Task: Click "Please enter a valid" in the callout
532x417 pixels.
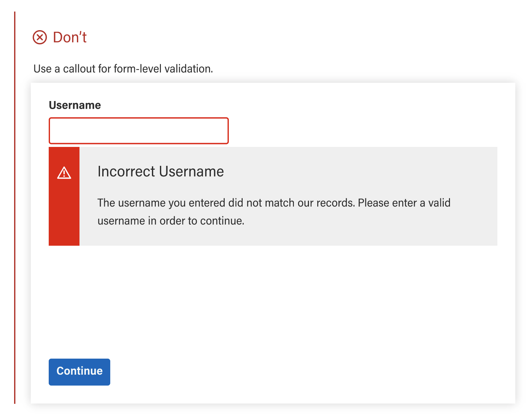Action: [404, 203]
